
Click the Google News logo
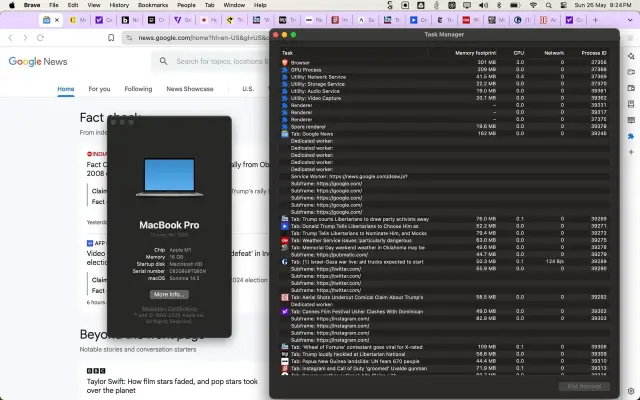(x=38, y=62)
